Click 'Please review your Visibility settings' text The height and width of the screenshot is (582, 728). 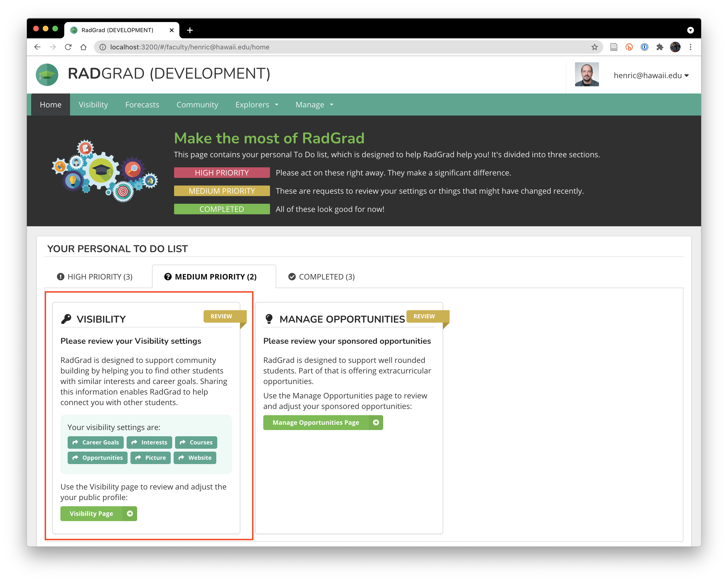[131, 341]
